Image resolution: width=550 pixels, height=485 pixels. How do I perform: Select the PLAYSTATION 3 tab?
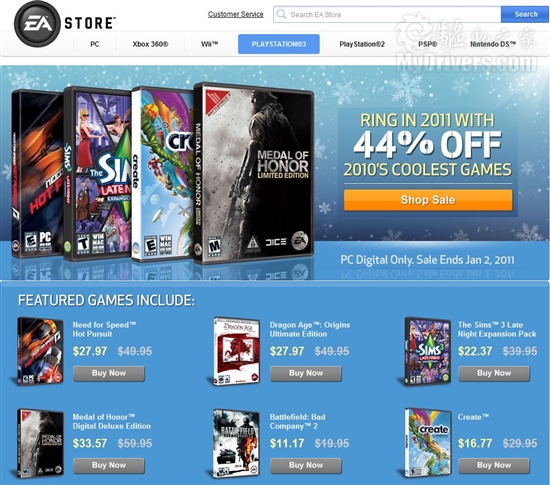(x=279, y=44)
